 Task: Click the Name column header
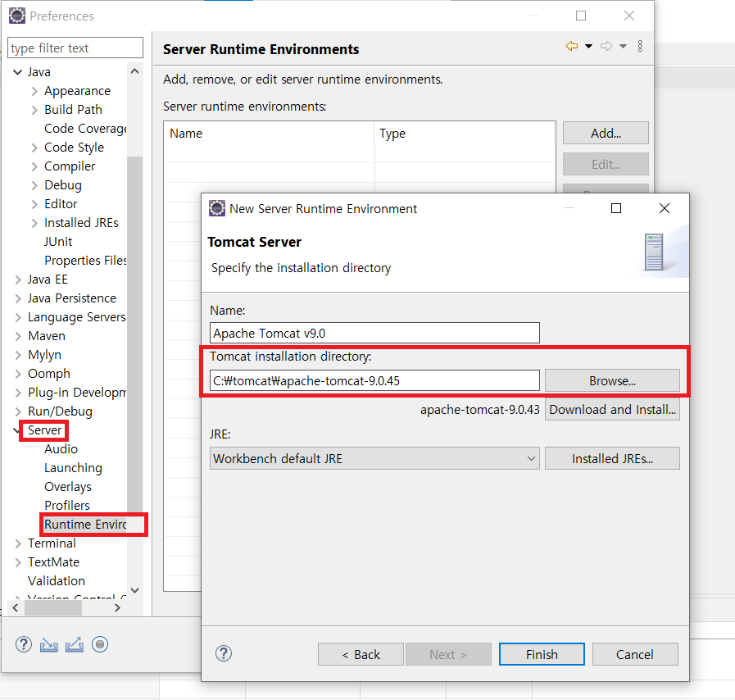pyautogui.click(x=269, y=134)
